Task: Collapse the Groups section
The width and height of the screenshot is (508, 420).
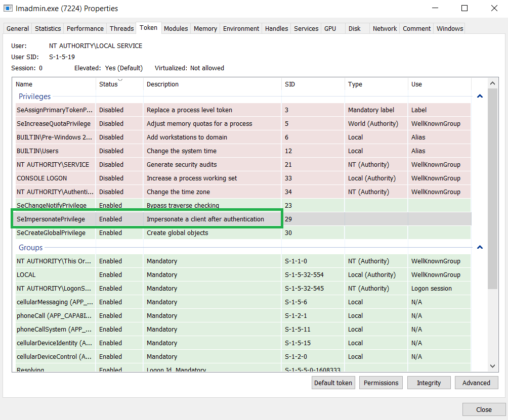Action: tap(480, 247)
